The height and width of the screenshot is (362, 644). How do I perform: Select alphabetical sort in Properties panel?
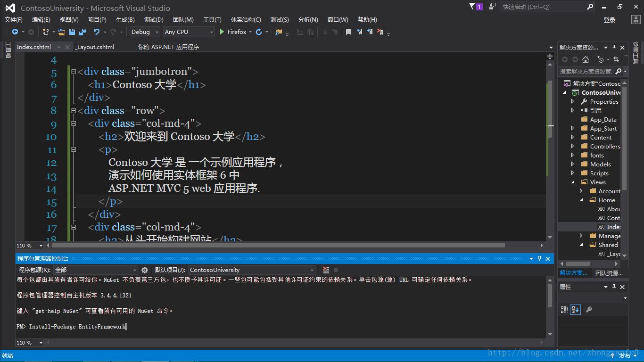pos(575,310)
